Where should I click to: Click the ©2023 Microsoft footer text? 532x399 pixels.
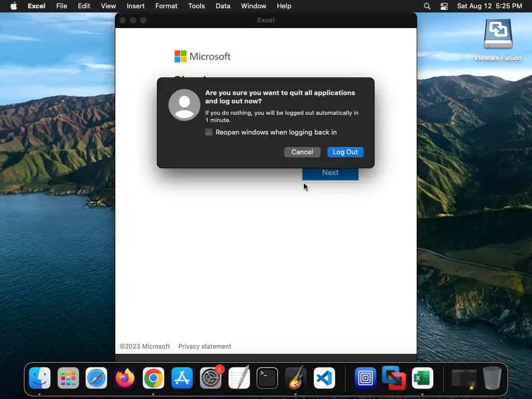tap(145, 347)
